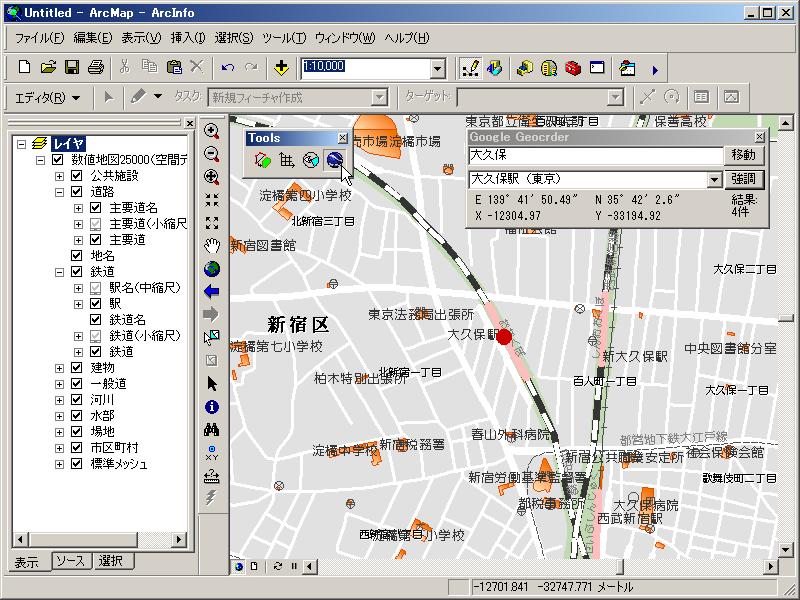
Task: Click the grid icon in Tools window
Action: point(286,160)
